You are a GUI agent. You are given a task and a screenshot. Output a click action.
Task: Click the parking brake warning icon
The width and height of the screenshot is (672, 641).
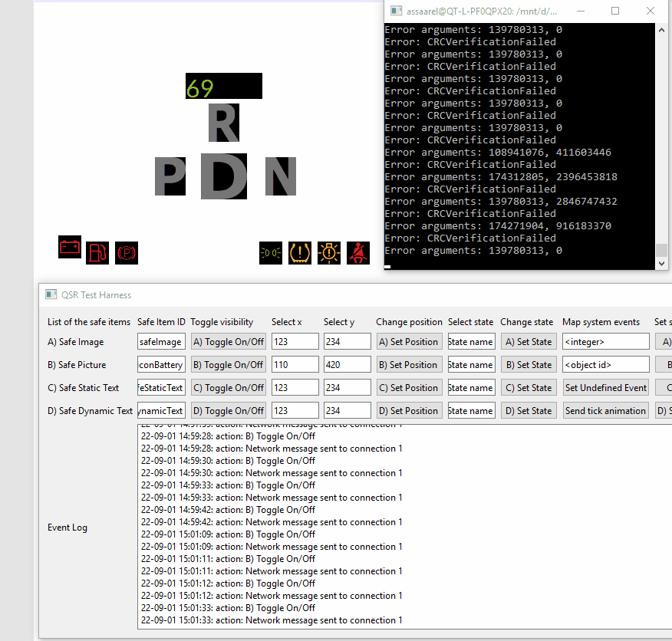pyautogui.click(x=126, y=252)
